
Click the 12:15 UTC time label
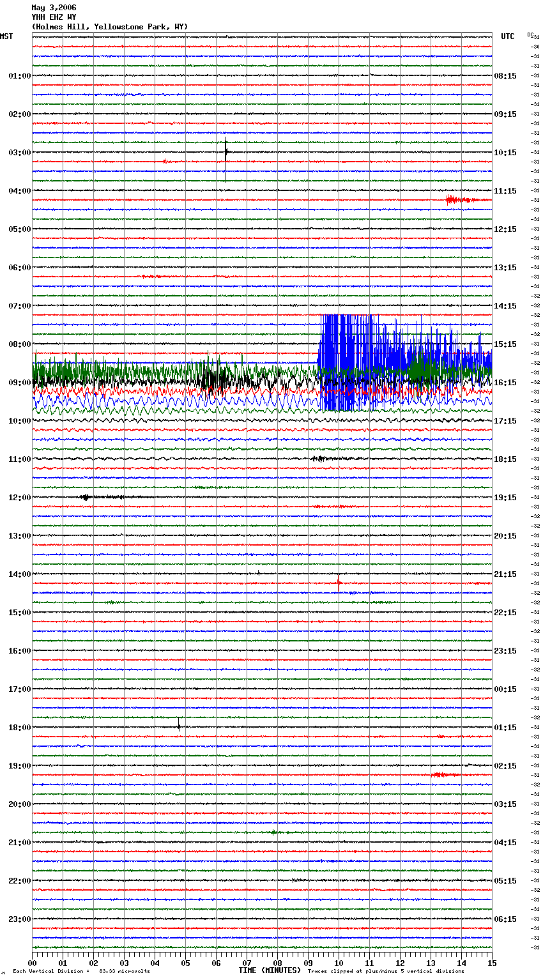pos(505,229)
